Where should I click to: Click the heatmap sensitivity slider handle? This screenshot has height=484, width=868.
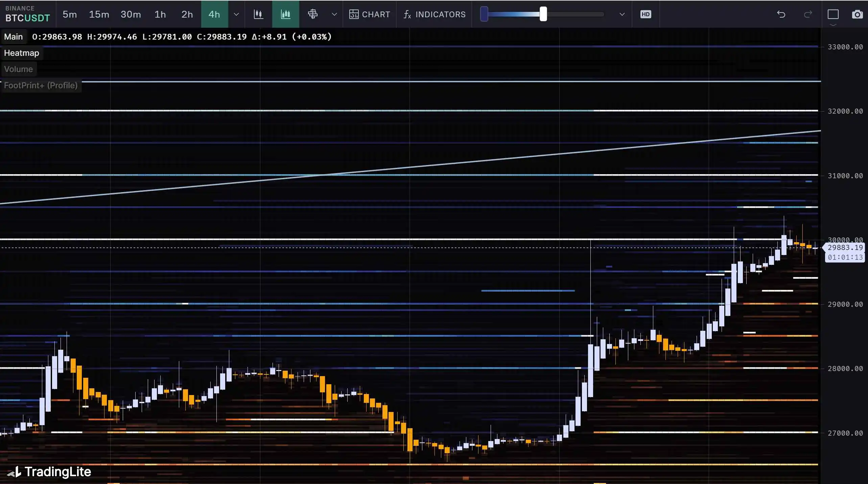coord(543,14)
